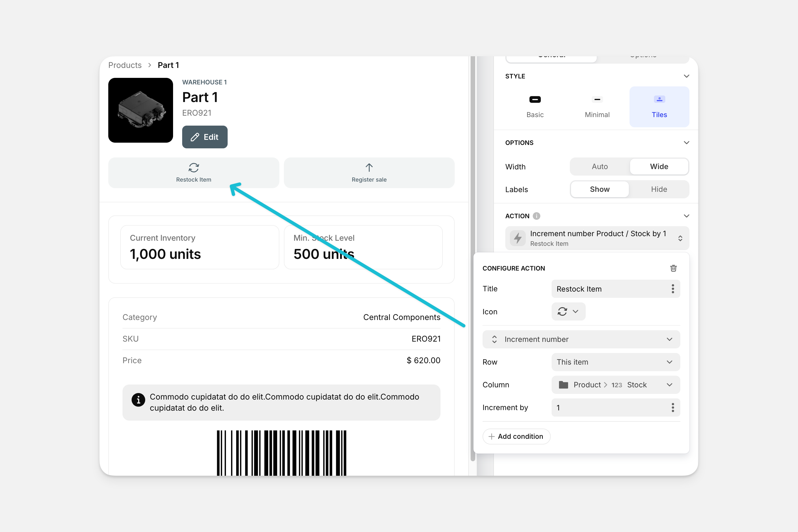Click the pencil icon in Edit button
This screenshot has width=798, height=532.
click(x=195, y=137)
